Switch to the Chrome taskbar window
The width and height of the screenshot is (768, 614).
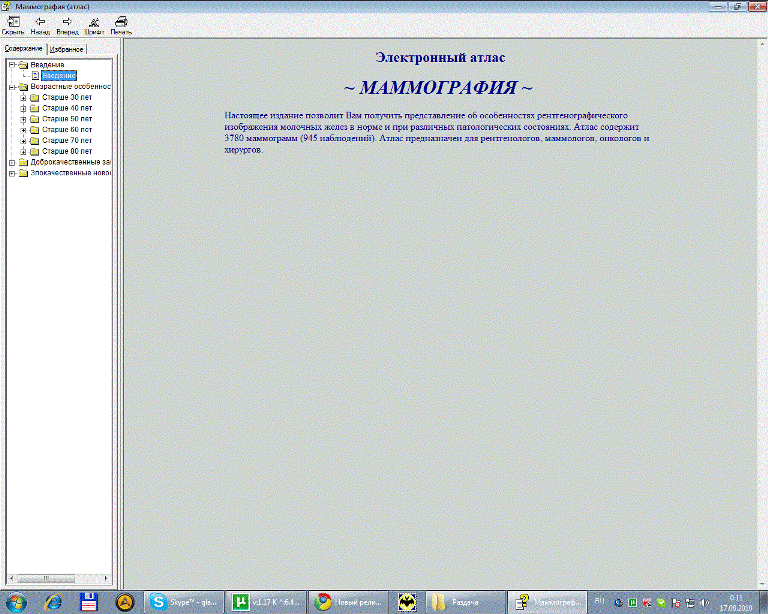(x=349, y=602)
